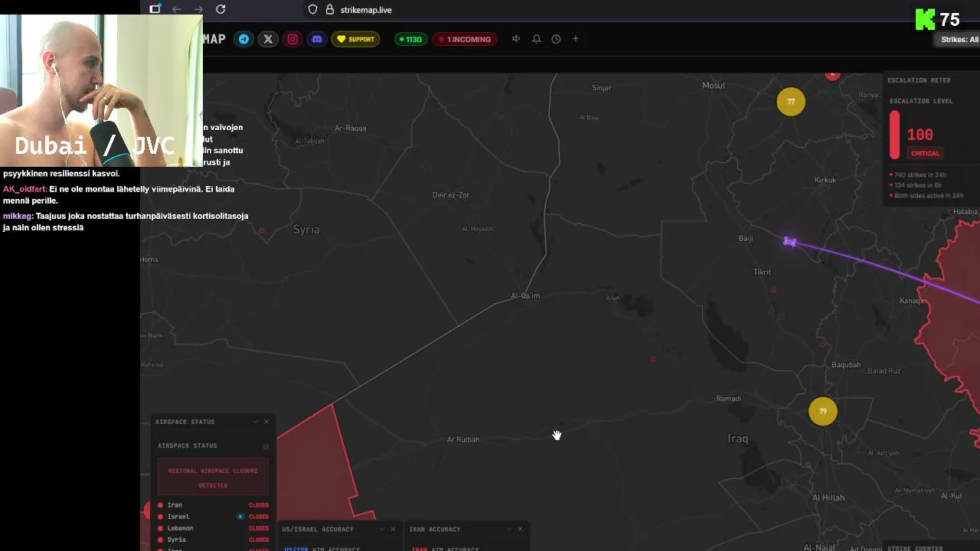Click the CRITICAL escalation badge
Screen dimensions: 980x551
point(925,153)
